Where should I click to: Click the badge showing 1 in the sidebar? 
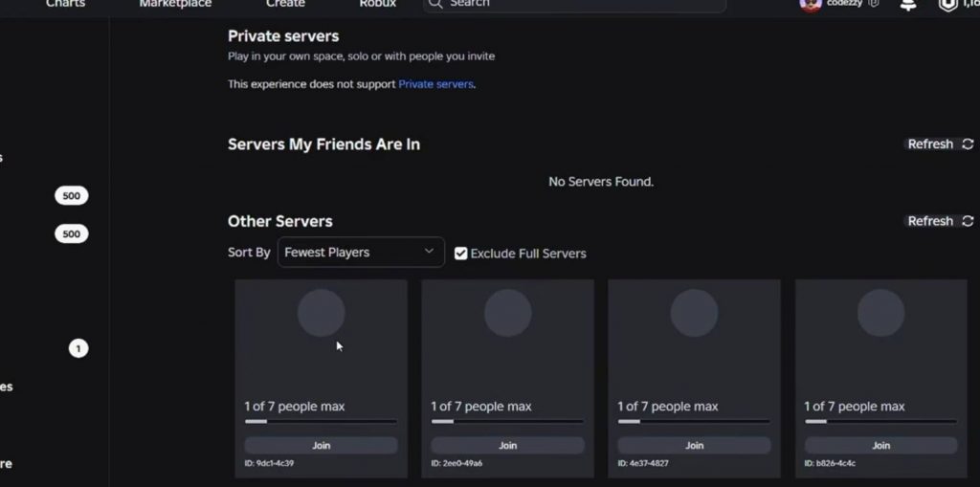point(78,348)
